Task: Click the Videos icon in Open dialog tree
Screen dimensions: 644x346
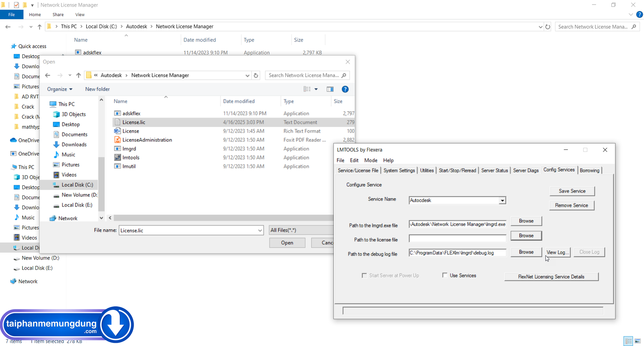Action: 56,175
